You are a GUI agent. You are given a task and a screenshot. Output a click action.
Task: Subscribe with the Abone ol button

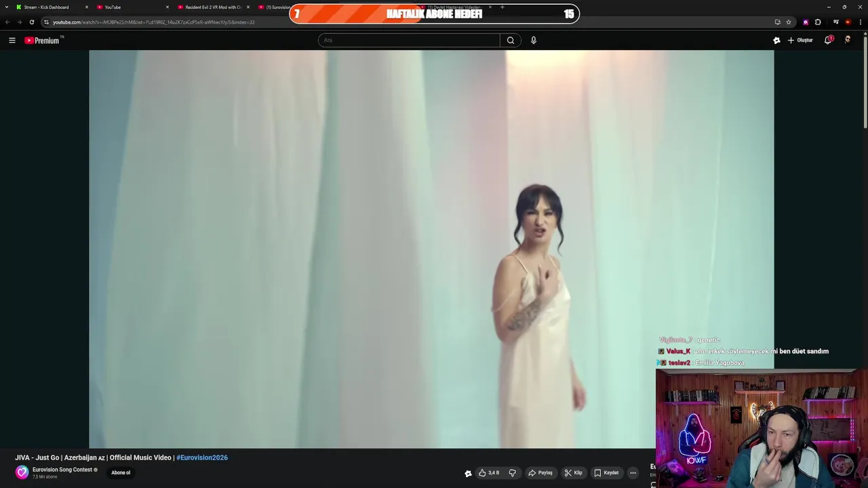pyautogui.click(x=121, y=473)
